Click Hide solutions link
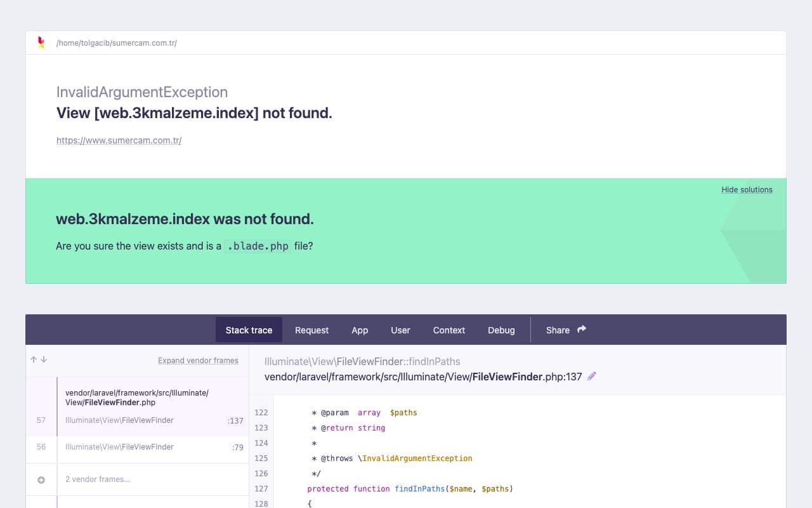 (747, 189)
